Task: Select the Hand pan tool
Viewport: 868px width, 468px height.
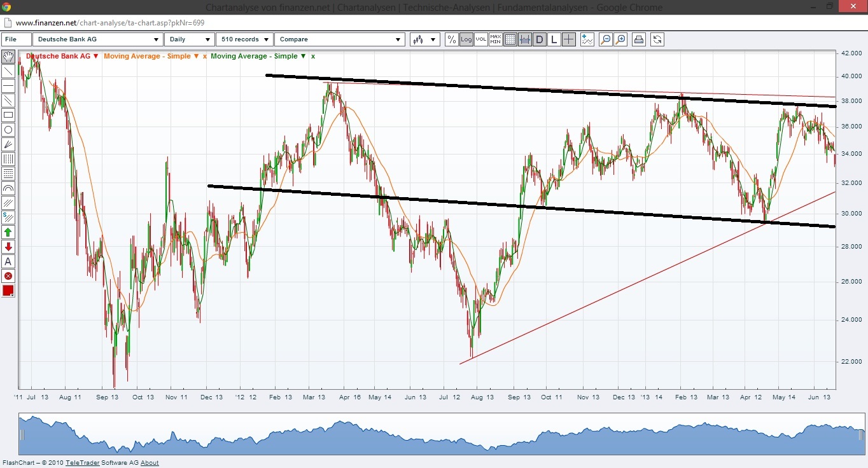Action: point(8,57)
